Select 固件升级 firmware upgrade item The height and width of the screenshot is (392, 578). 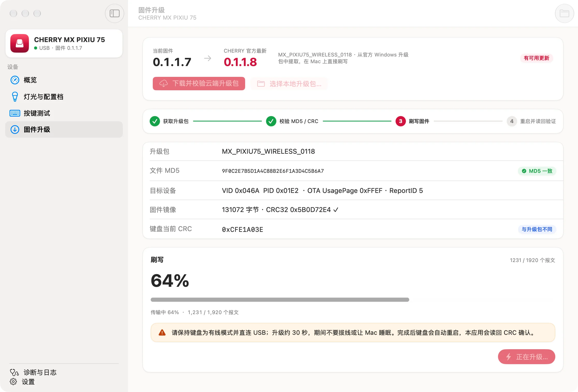coord(64,129)
